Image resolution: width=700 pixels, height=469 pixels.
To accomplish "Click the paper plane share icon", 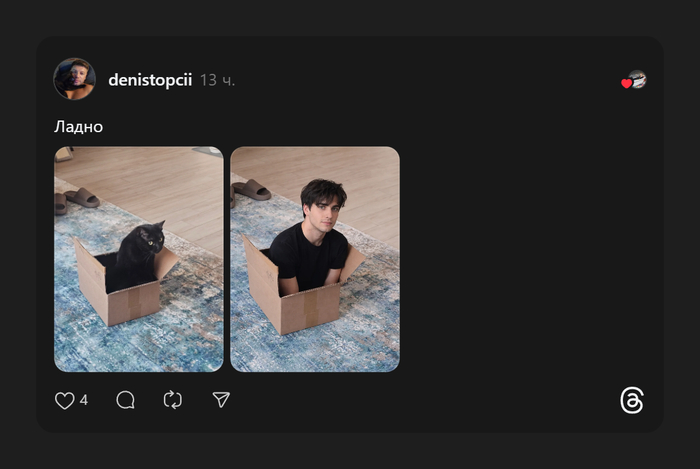I will (x=221, y=400).
